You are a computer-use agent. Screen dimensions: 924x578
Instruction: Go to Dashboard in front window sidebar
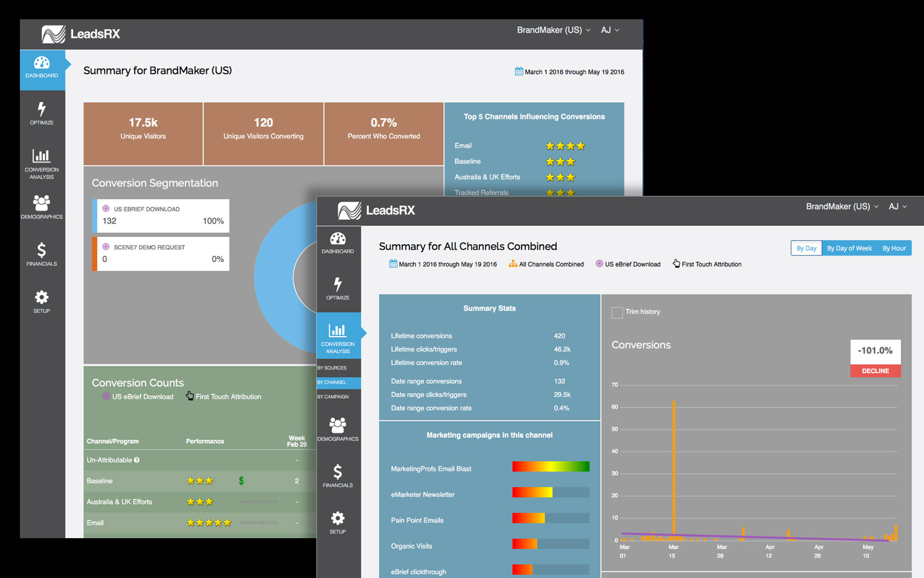(338, 243)
